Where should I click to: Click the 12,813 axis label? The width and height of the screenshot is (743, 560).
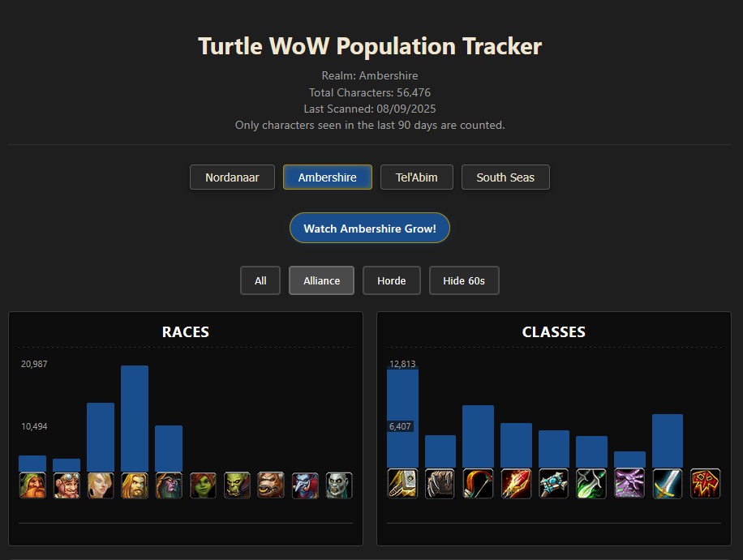402,364
